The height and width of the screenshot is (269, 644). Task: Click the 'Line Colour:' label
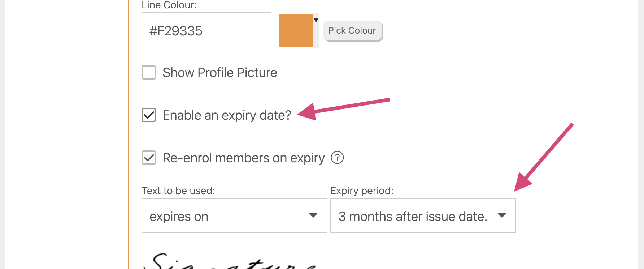169,5
